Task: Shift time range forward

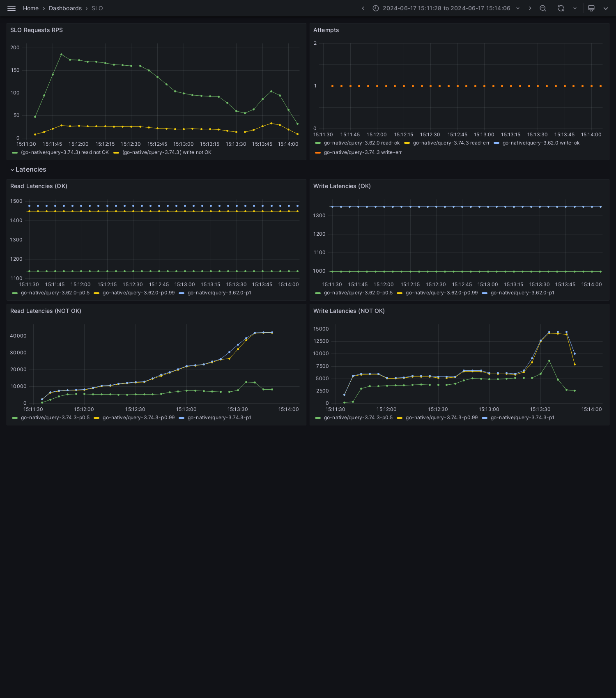Action: coord(530,8)
